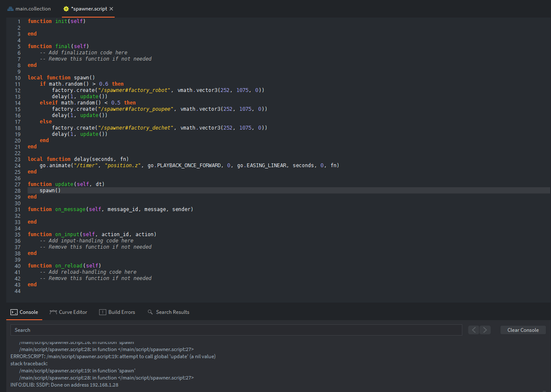
Task: Click the go.animate "/timer" string
Action: (x=86, y=165)
